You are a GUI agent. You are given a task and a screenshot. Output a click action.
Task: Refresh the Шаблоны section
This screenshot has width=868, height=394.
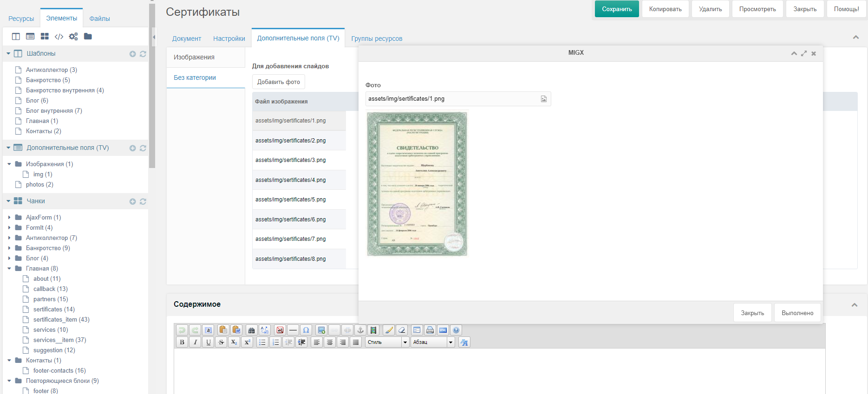pyautogui.click(x=143, y=54)
